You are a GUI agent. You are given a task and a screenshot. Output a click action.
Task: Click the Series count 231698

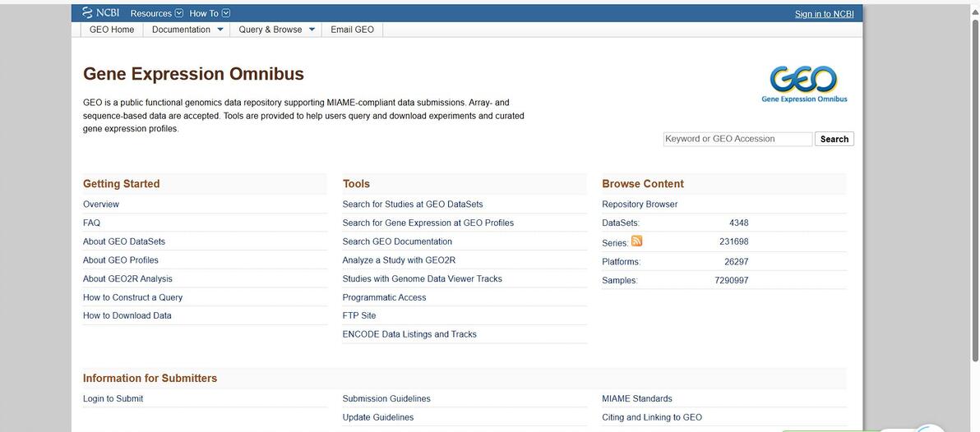[733, 241]
